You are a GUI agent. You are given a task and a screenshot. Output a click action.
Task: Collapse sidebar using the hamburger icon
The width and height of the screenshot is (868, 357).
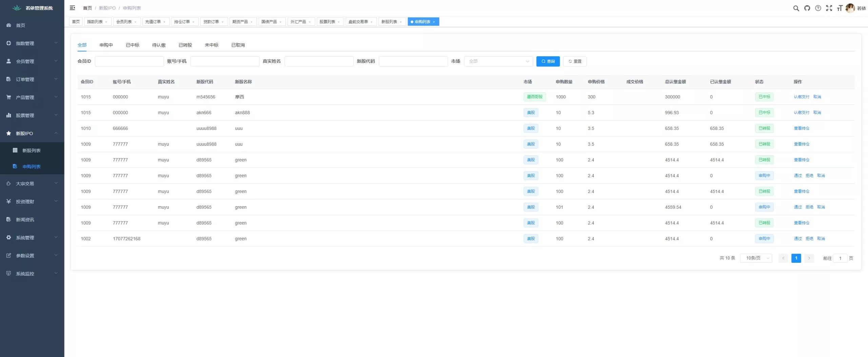[72, 8]
